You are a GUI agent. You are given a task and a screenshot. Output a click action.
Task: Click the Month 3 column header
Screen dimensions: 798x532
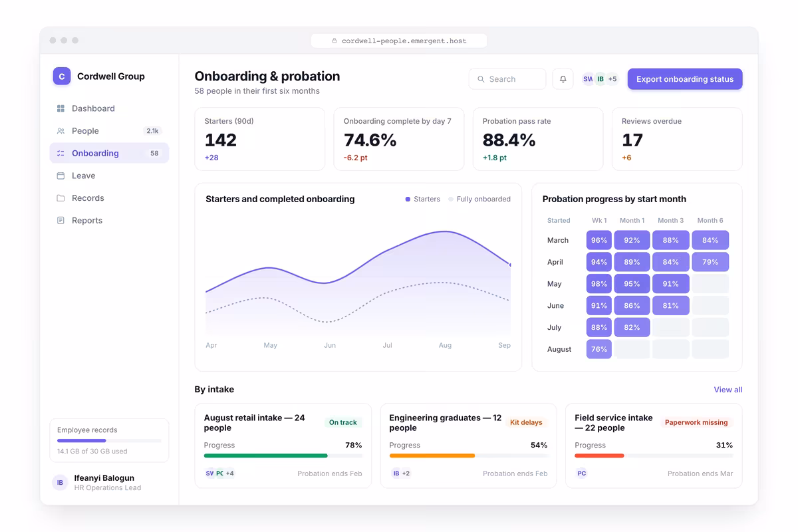pos(671,220)
